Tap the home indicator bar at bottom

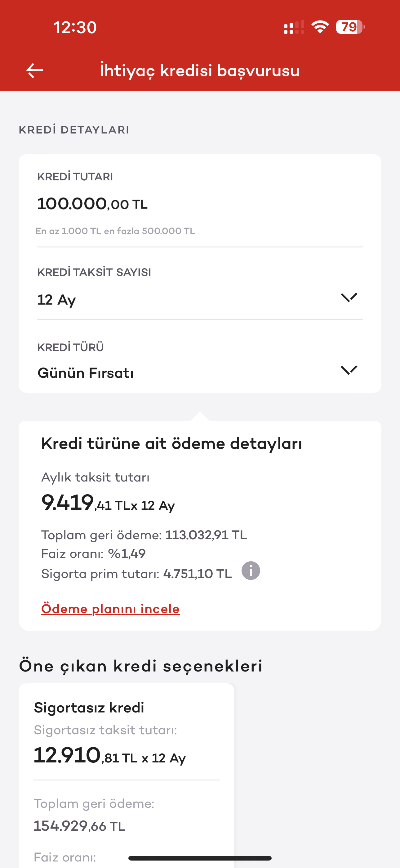coord(200,858)
